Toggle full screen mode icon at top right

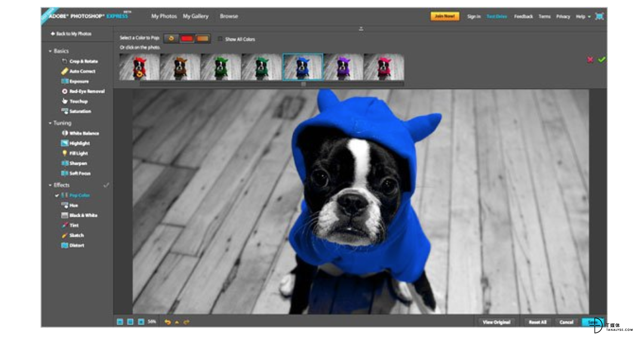pos(599,16)
